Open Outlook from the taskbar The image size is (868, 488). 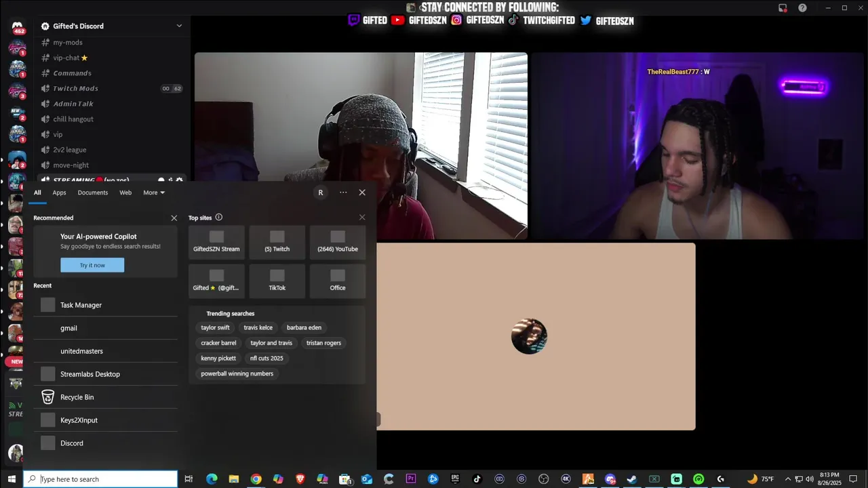click(367, 479)
